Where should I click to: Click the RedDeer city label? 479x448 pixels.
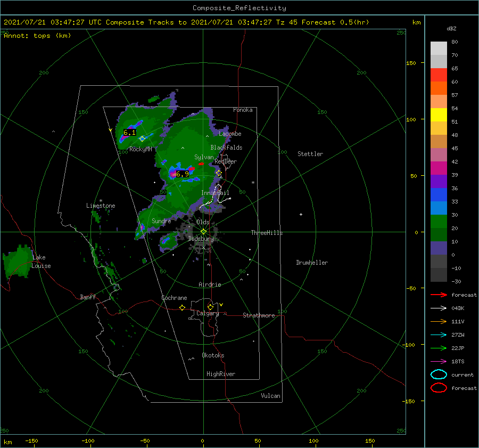[226, 161]
